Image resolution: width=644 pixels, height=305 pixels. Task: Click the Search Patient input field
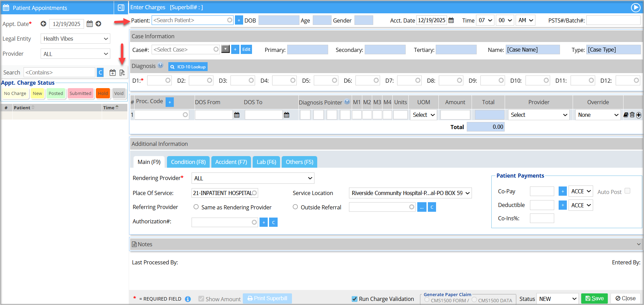[190, 20]
